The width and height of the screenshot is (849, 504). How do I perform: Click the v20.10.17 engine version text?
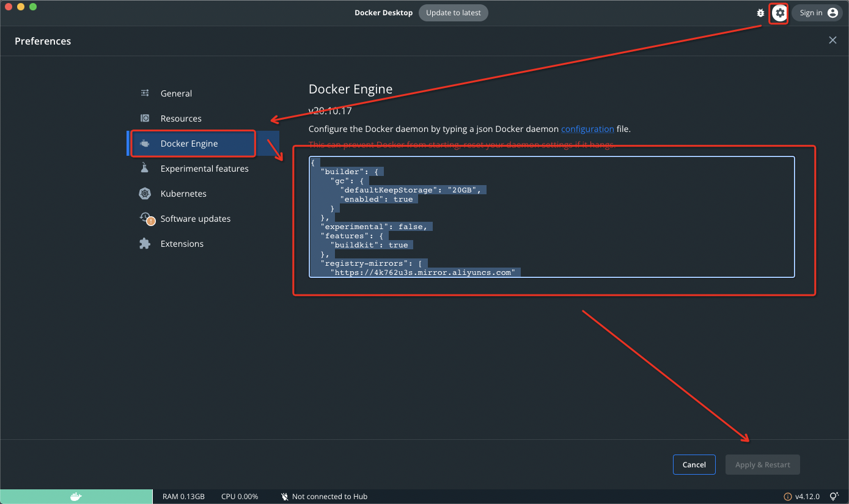[x=330, y=111]
